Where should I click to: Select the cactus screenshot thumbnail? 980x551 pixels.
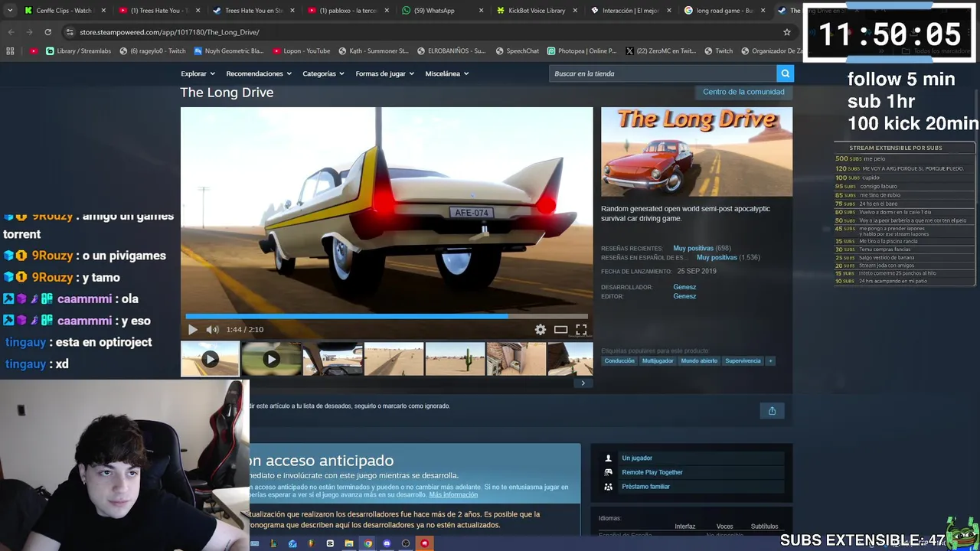[x=455, y=359]
